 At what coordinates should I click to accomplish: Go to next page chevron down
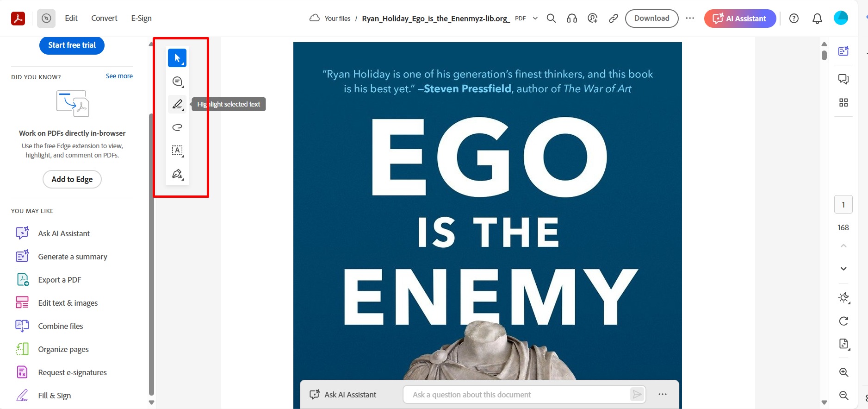pyautogui.click(x=843, y=269)
